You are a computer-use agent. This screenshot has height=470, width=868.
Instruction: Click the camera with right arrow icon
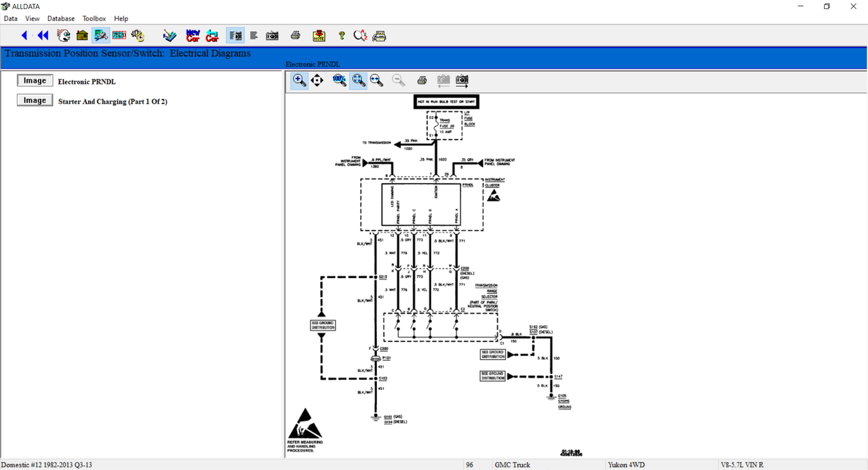coord(462,81)
